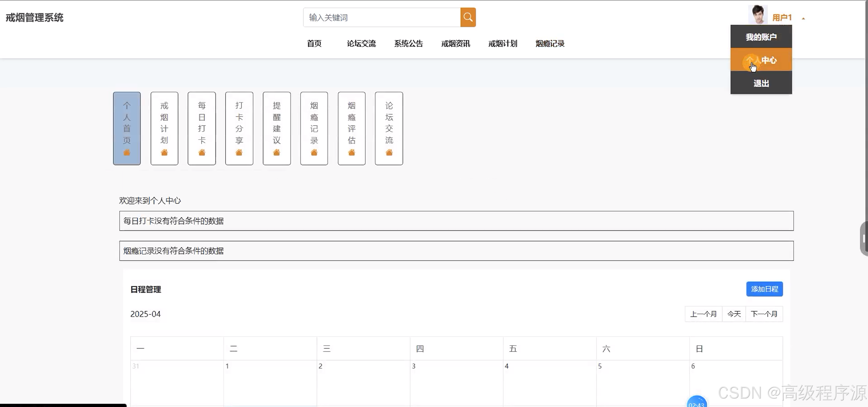Open the 烟瘾评估 vertical card
This screenshot has width=868, height=407.
[351, 128]
